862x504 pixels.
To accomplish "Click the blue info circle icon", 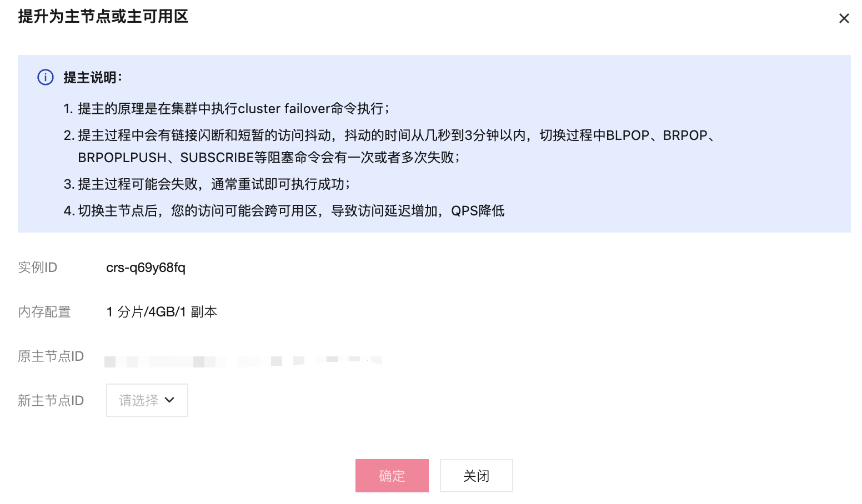I will pos(46,77).
